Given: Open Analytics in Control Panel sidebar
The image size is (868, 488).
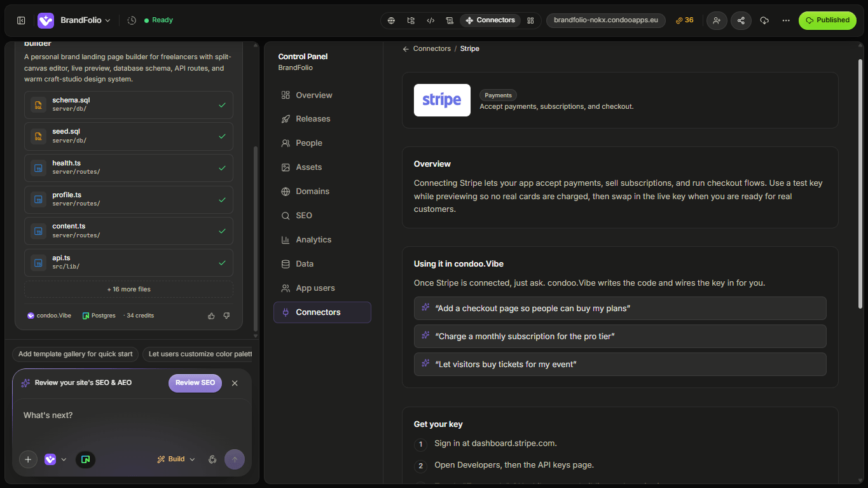Looking at the screenshot, I should (322, 240).
